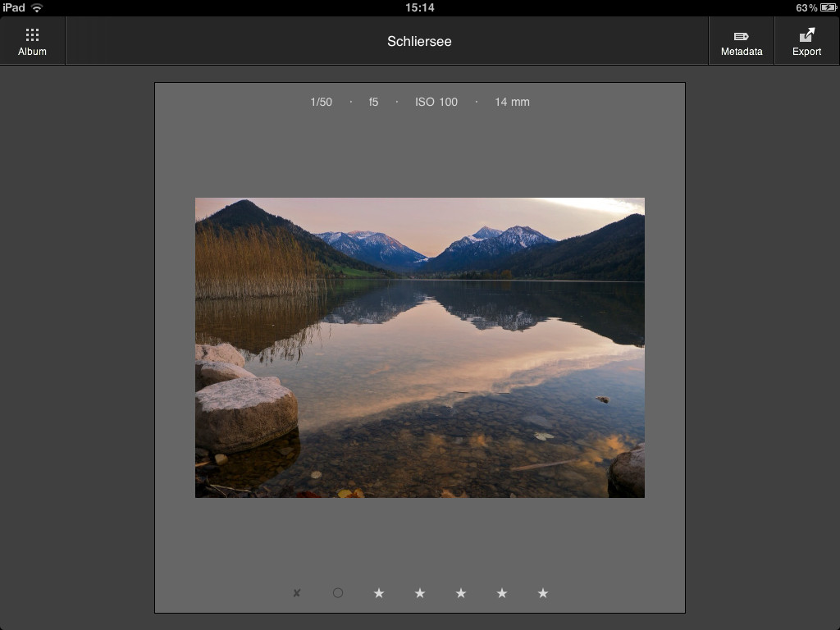The width and height of the screenshot is (840, 630).
Task: Tap the Schliersee lake photo
Action: 420,348
